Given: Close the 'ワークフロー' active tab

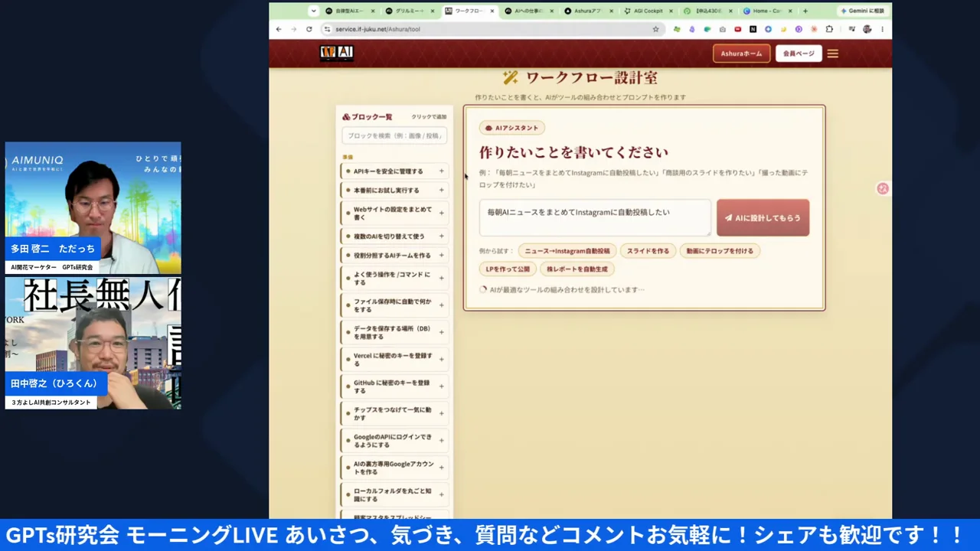Looking at the screenshot, I should [x=492, y=11].
